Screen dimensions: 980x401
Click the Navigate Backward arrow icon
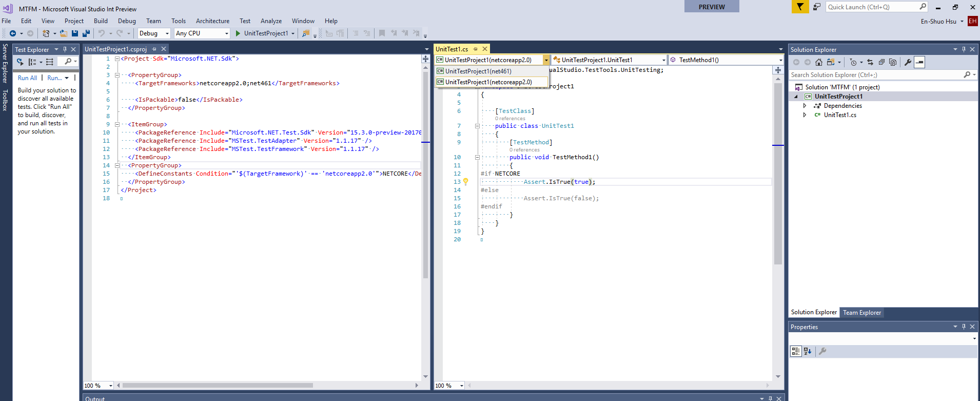(x=13, y=33)
